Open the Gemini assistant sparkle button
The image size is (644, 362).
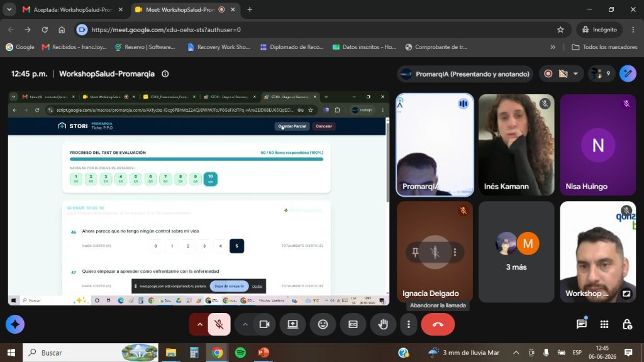click(15, 324)
